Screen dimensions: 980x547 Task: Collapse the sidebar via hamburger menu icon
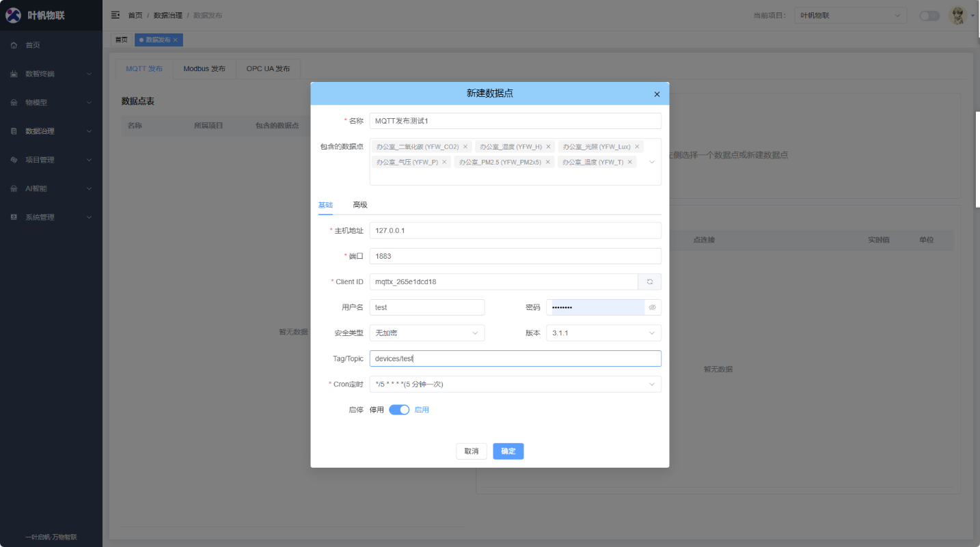115,14
